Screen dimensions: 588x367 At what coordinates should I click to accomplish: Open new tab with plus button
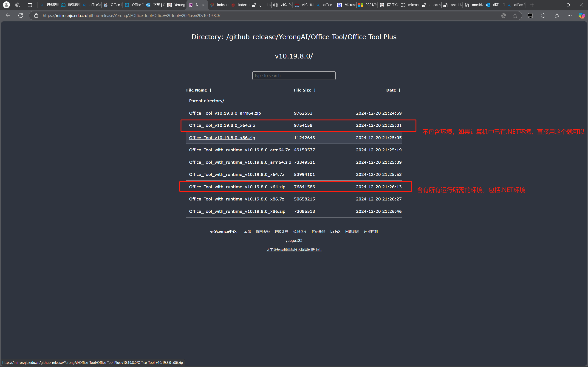coord(532,5)
